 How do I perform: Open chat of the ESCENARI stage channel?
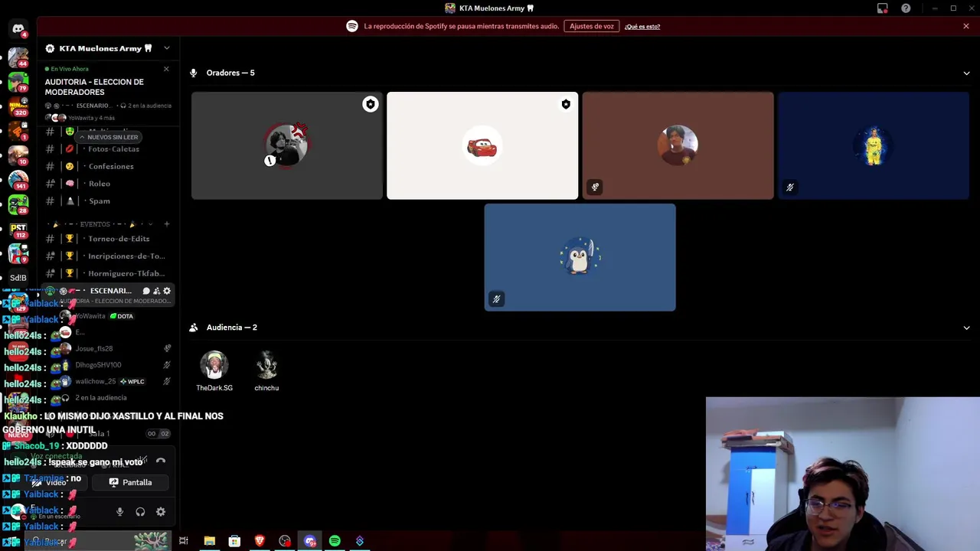point(146,291)
